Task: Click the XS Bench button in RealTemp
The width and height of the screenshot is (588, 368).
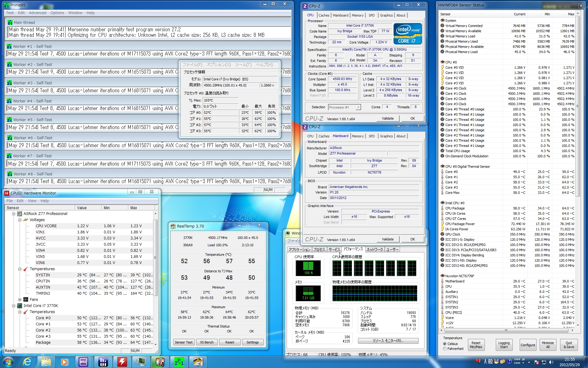Action: (x=207, y=342)
